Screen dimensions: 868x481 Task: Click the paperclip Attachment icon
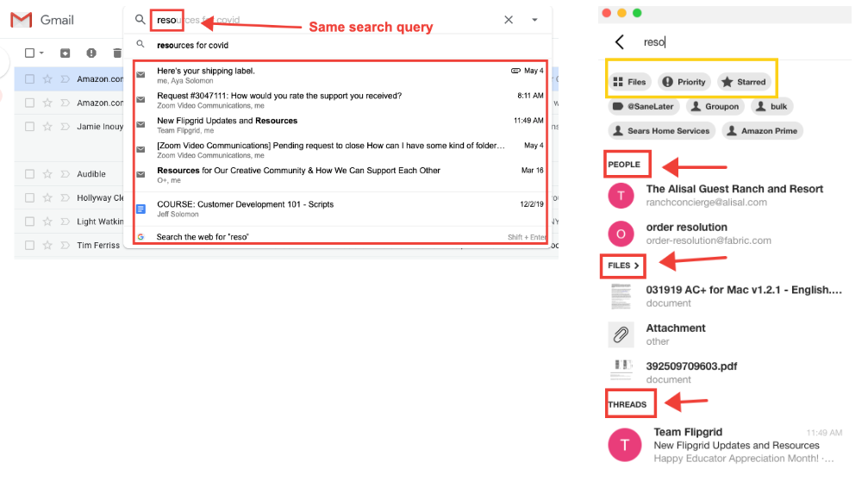coord(621,334)
